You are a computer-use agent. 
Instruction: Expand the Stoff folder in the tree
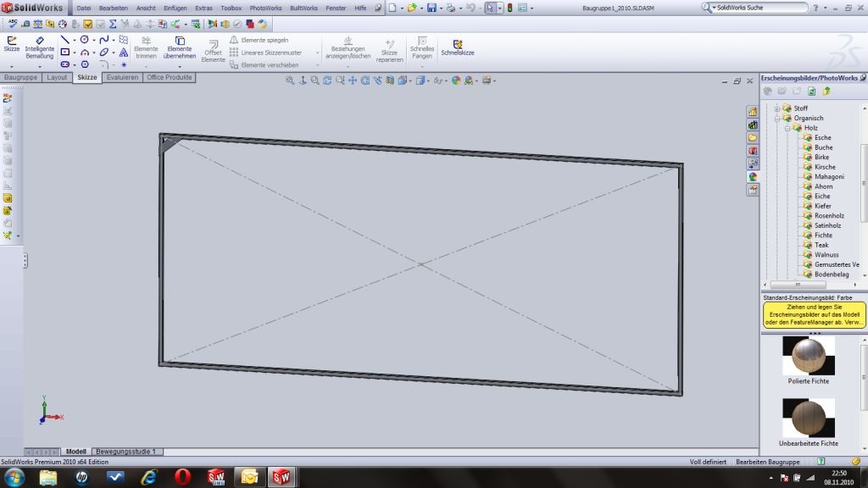click(x=777, y=108)
